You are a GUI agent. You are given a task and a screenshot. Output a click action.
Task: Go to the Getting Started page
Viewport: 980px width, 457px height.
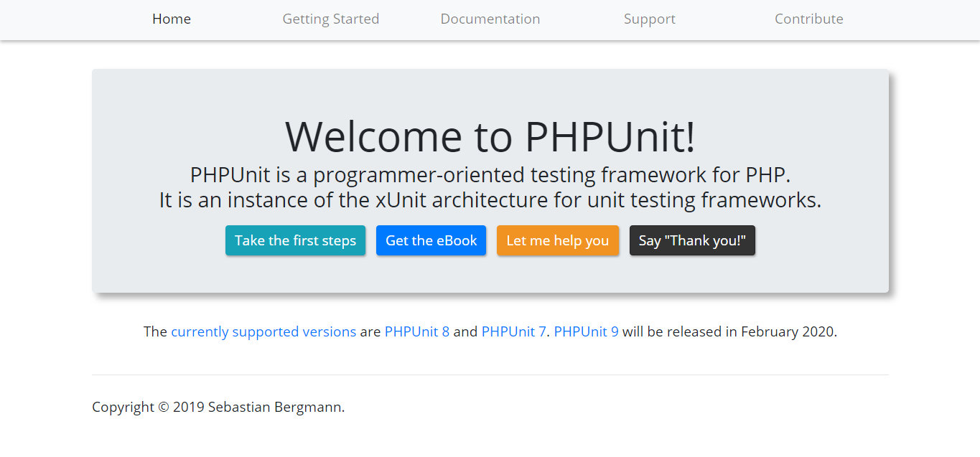(330, 19)
